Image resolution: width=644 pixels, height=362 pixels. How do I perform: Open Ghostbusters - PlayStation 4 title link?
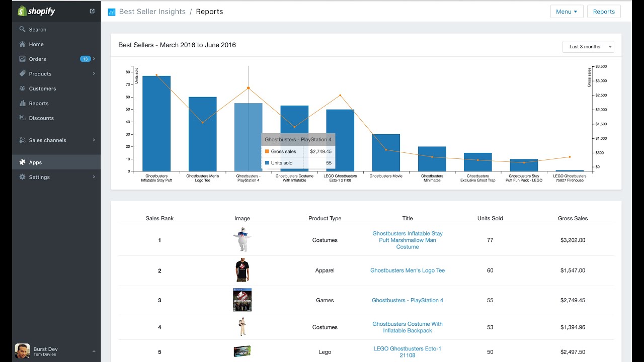[x=408, y=300]
